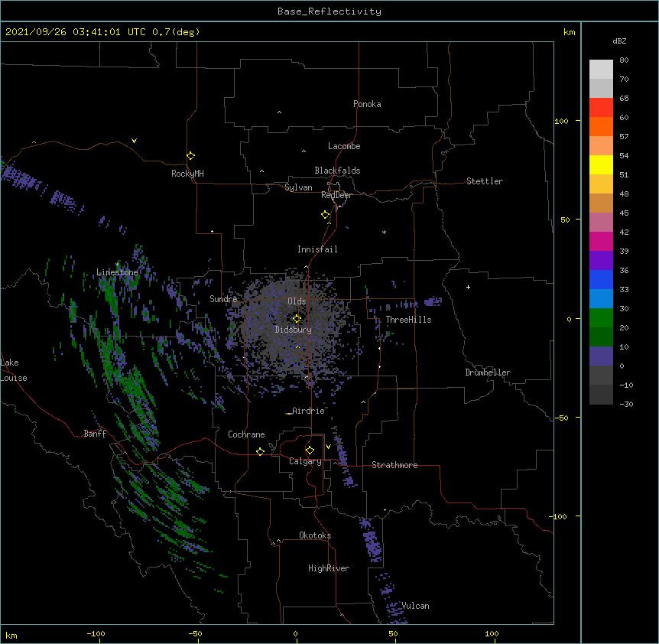The height and width of the screenshot is (644, 659).
Task: Click the Sundre town label
Action: click(x=223, y=299)
